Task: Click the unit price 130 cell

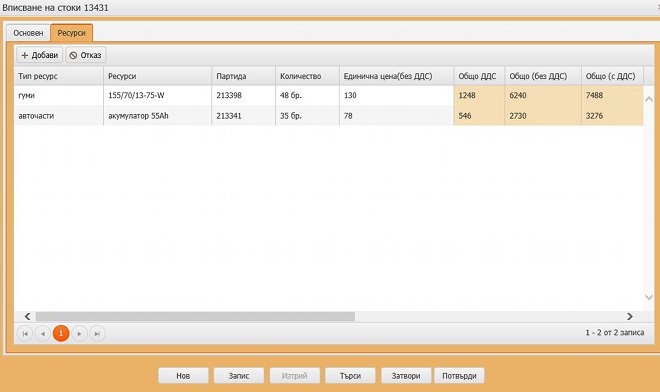Action: (397, 96)
